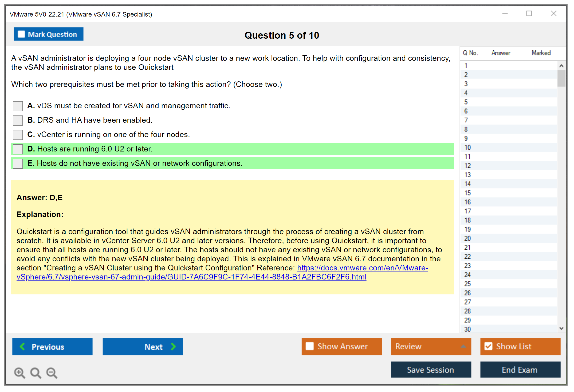
Task: Click the zoom in magnifier icon
Action: (x=19, y=372)
